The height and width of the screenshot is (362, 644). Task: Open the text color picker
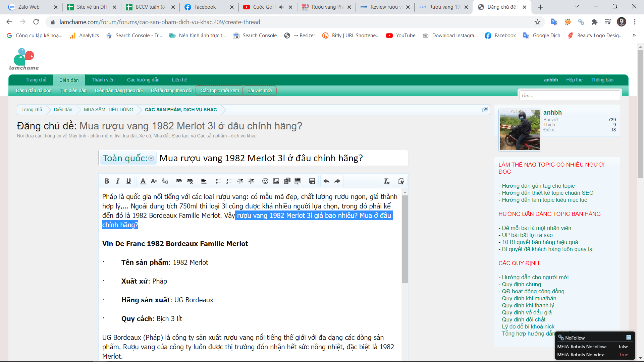click(143, 181)
